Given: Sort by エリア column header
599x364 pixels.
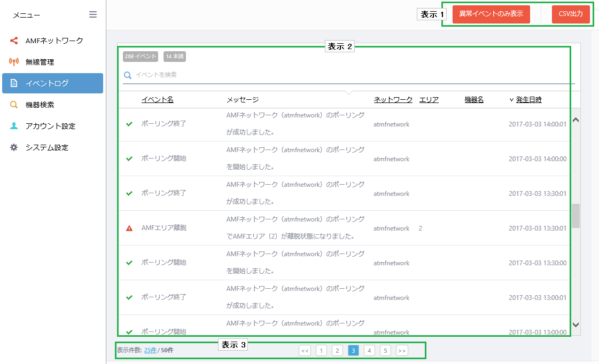Looking at the screenshot, I should [x=429, y=100].
